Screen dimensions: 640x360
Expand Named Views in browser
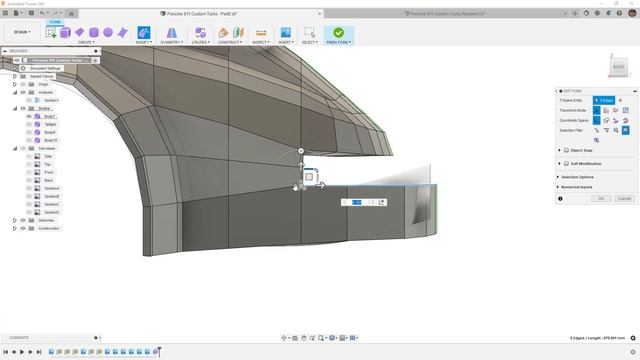15,76
